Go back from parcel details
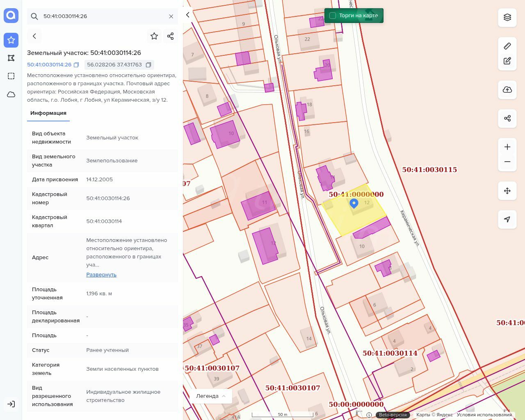Screen dimensions: 525x420 tap(34, 36)
